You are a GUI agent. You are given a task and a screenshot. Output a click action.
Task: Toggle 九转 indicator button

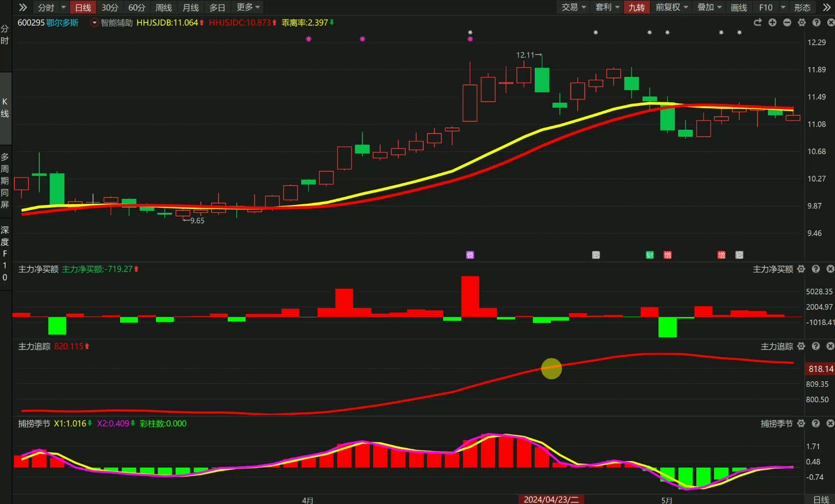(637, 7)
